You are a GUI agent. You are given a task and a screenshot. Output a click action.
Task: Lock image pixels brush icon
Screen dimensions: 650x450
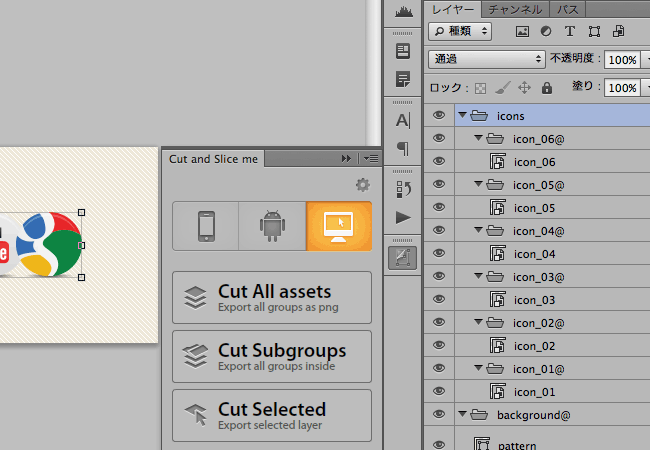pos(502,87)
